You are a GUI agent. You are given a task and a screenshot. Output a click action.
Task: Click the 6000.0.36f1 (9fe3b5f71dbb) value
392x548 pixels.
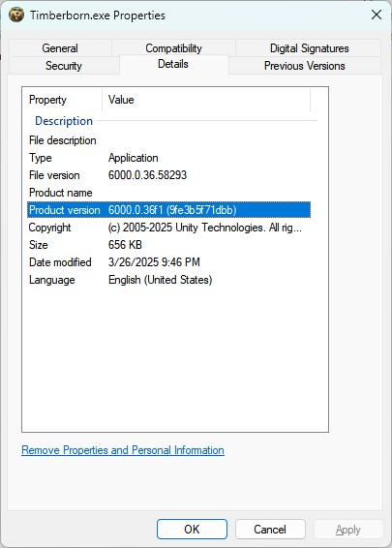click(172, 210)
